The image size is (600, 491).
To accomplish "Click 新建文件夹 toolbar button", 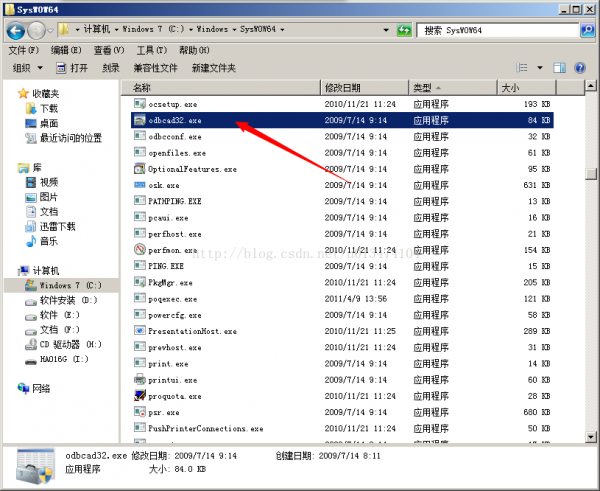I will (x=214, y=68).
